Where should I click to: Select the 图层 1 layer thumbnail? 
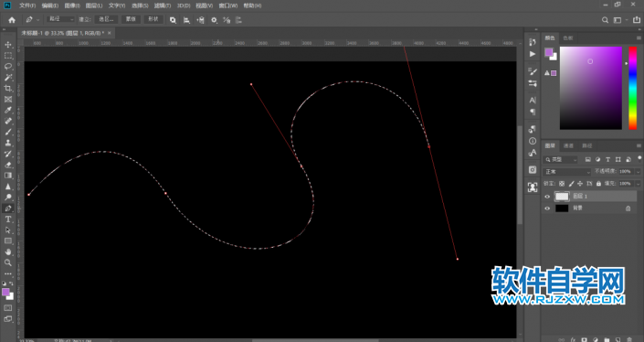point(562,197)
